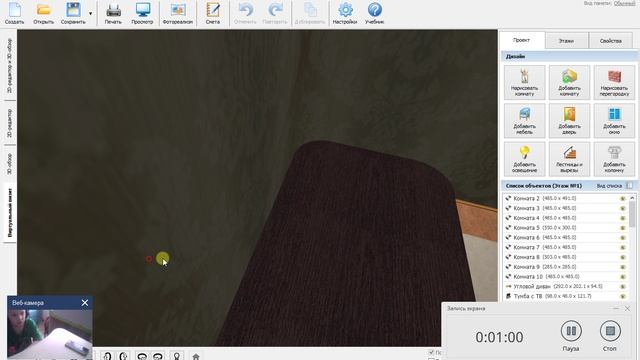Click the Добавить окно button
The height and width of the screenshot is (360, 640).
coord(614,120)
